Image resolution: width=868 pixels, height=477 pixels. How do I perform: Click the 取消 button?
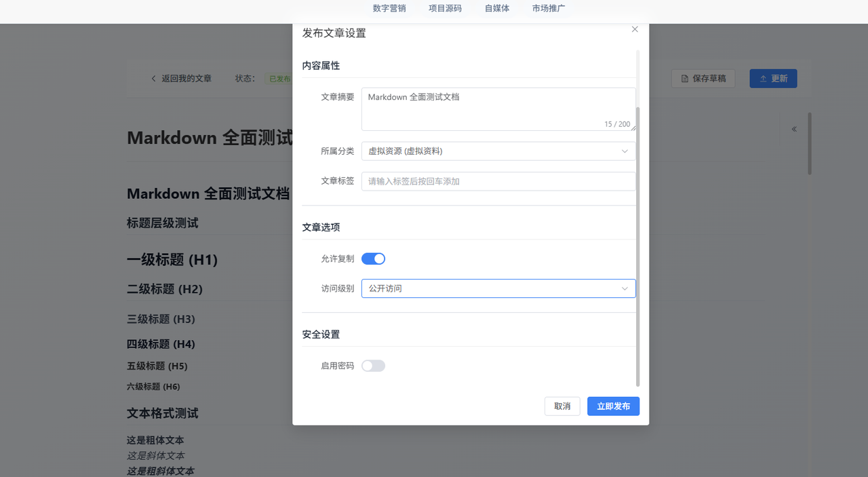point(562,406)
